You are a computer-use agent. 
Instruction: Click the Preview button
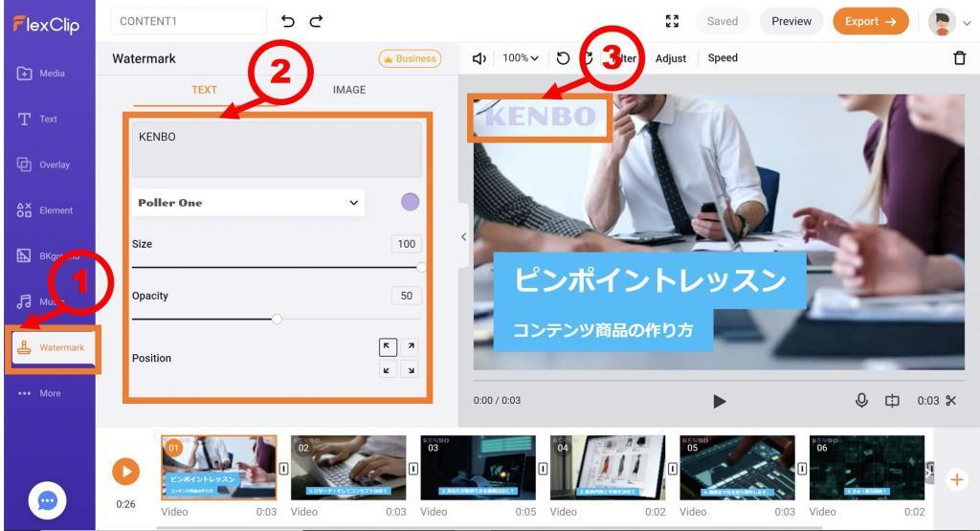pos(791,21)
